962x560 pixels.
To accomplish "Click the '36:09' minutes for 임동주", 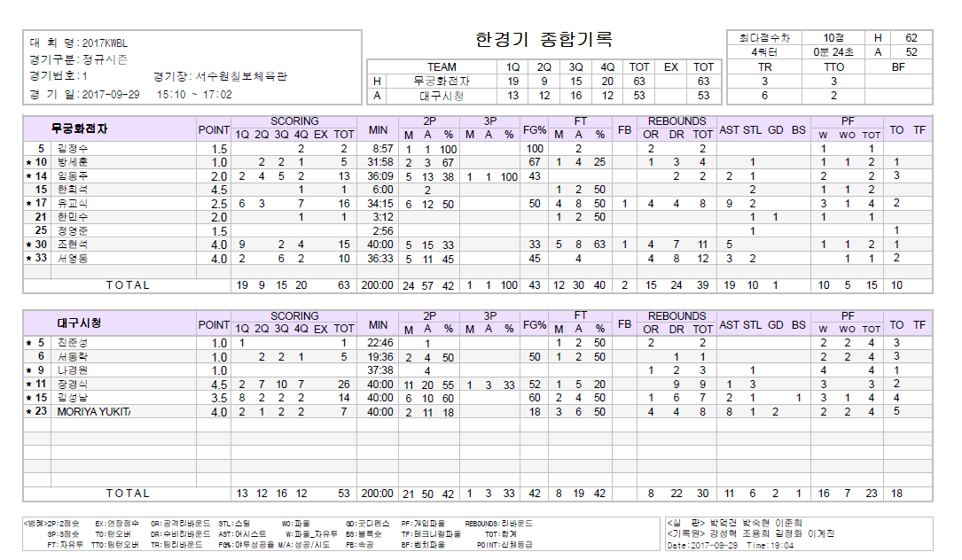I will (380, 176).
